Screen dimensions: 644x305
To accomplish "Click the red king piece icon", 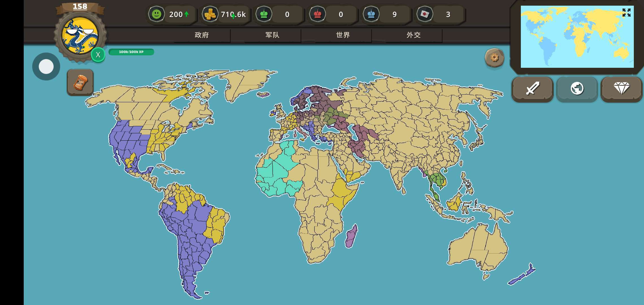I will click(x=317, y=14).
